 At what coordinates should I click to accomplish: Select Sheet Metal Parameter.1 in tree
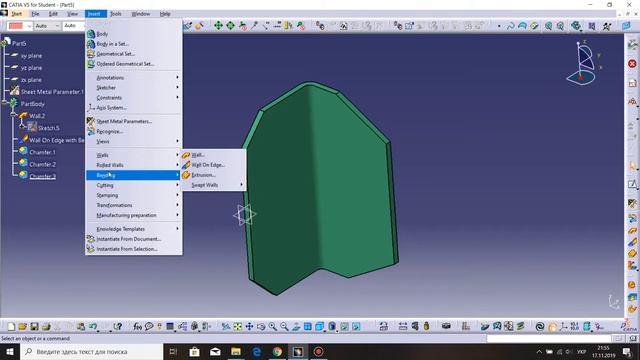point(52,92)
